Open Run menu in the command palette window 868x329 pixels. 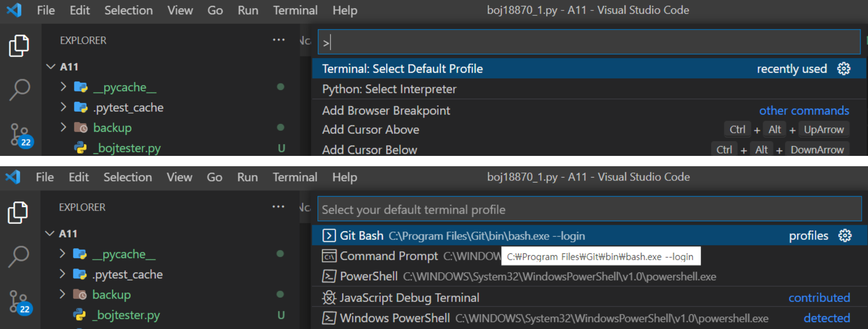[248, 10]
